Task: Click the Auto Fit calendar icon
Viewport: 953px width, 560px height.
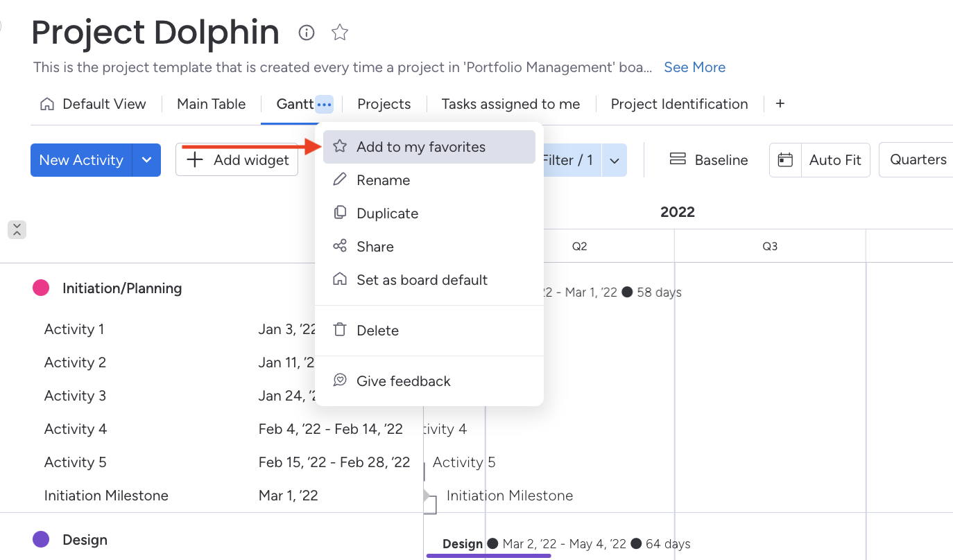Action: 785,160
